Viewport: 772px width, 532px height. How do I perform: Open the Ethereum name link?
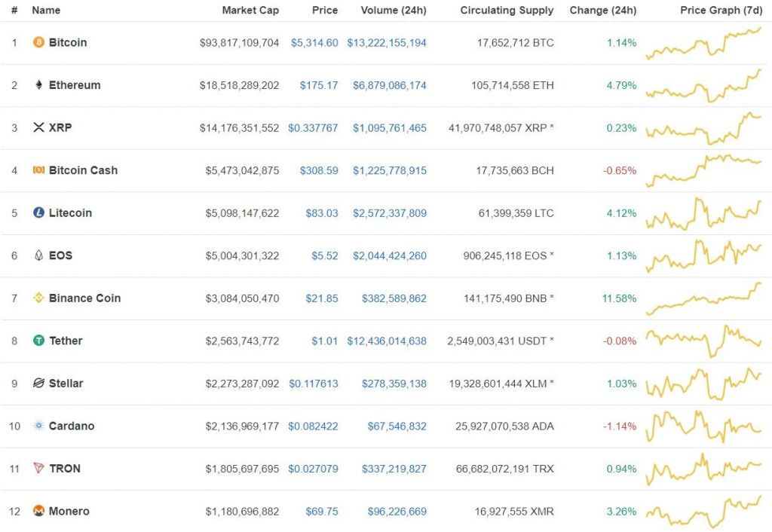[75, 85]
